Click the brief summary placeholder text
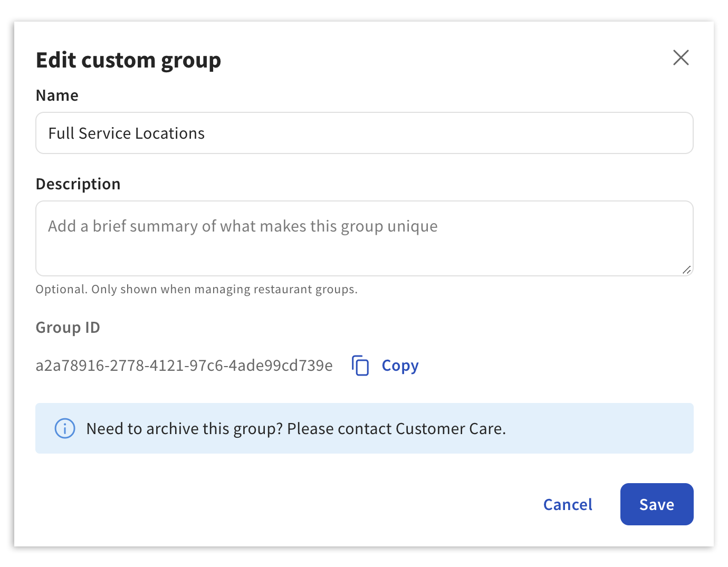 pos(242,226)
